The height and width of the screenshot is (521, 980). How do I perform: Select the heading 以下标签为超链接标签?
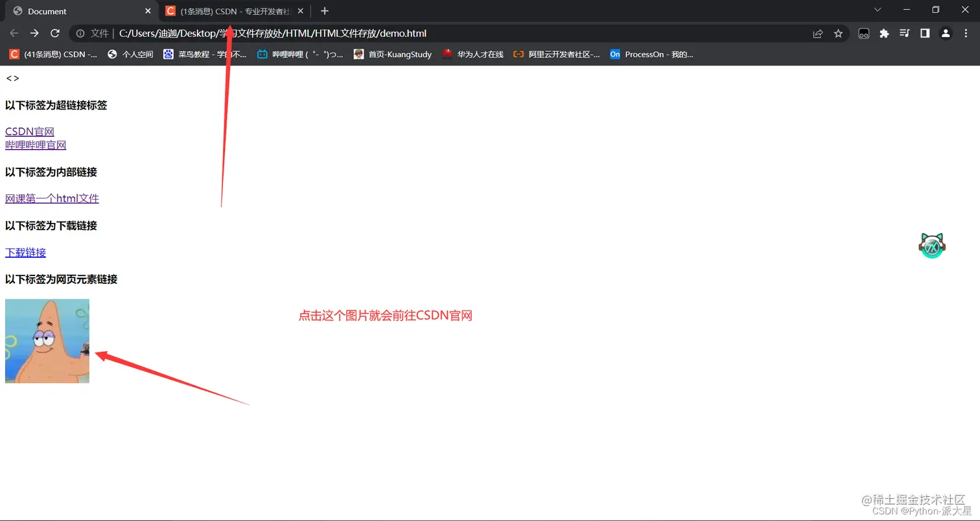tap(56, 105)
